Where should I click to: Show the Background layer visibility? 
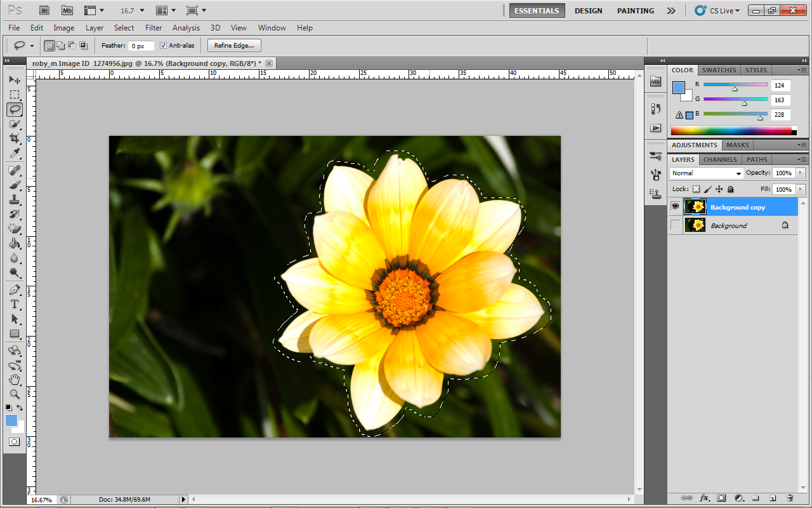675,225
